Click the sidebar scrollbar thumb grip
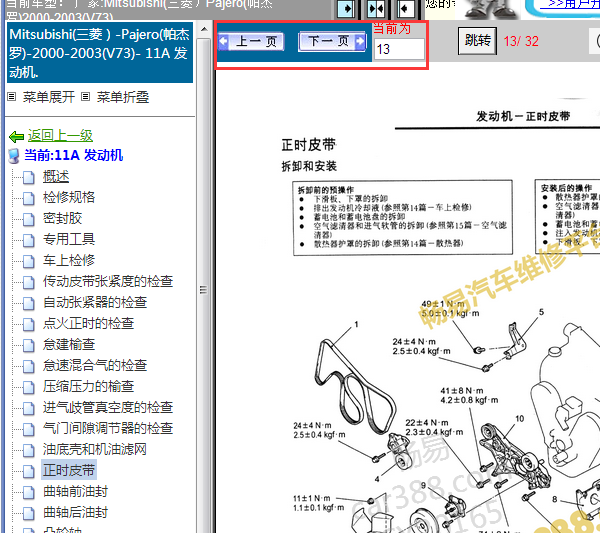Screen dimensions: 600x533 coord(204,290)
